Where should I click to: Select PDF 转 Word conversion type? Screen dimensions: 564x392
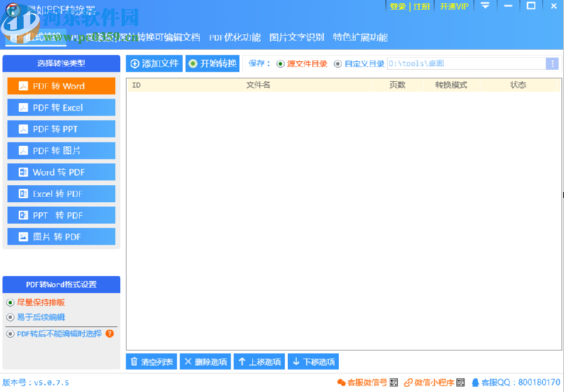click(61, 86)
